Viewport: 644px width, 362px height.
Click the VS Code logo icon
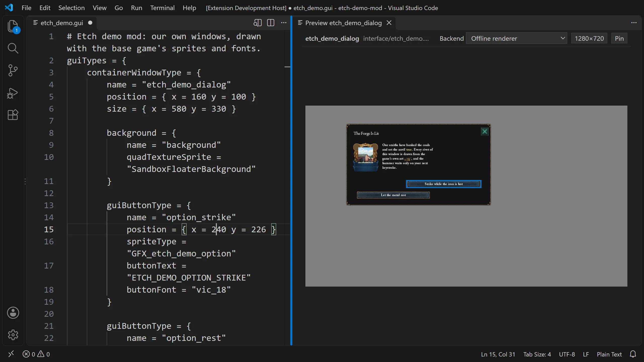coord(9,8)
